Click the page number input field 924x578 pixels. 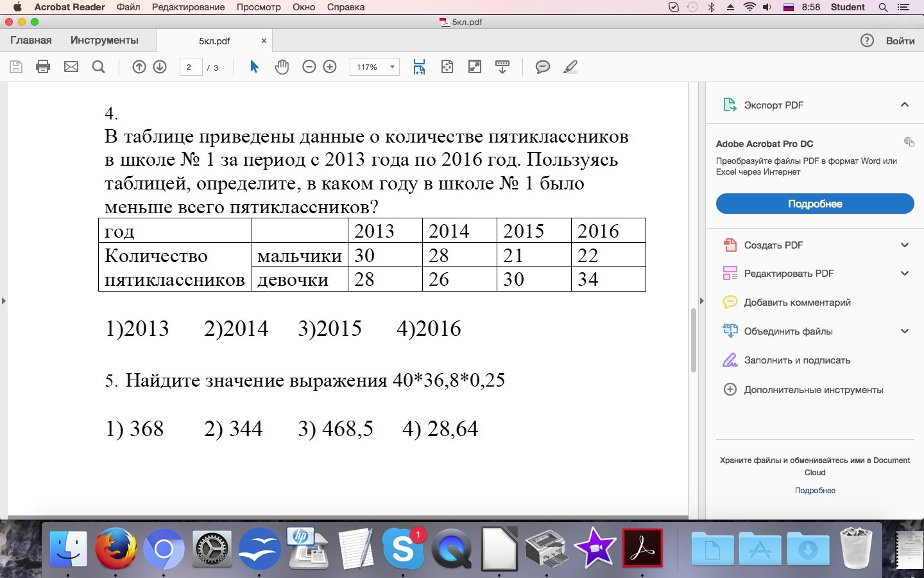[x=190, y=67]
